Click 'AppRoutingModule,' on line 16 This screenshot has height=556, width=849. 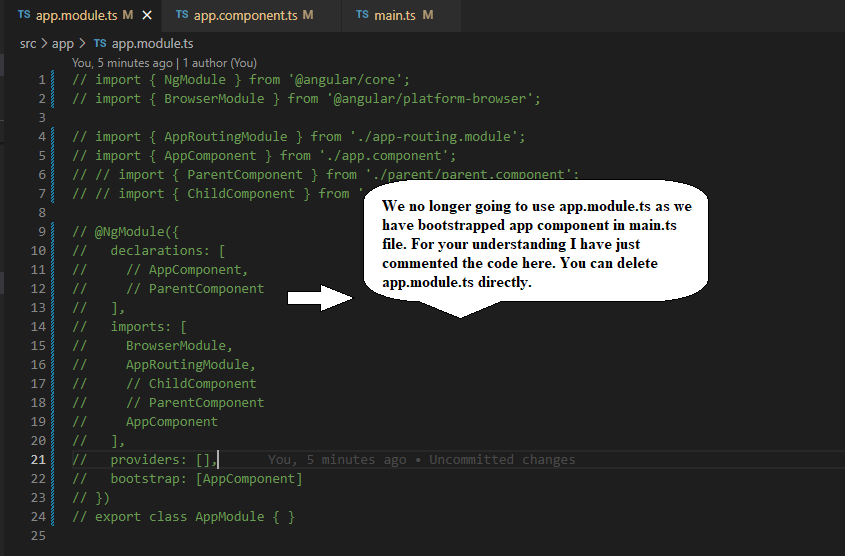191,364
